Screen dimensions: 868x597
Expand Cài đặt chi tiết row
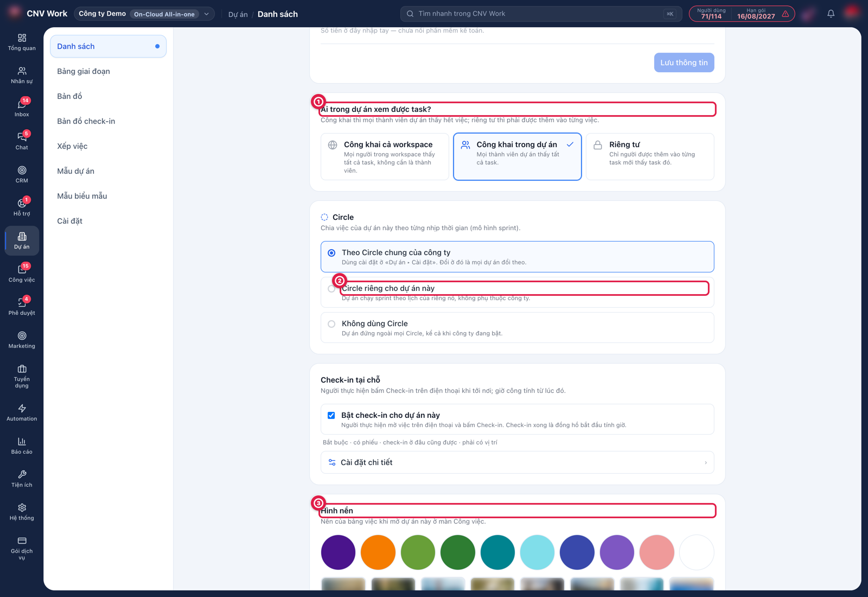pos(517,462)
